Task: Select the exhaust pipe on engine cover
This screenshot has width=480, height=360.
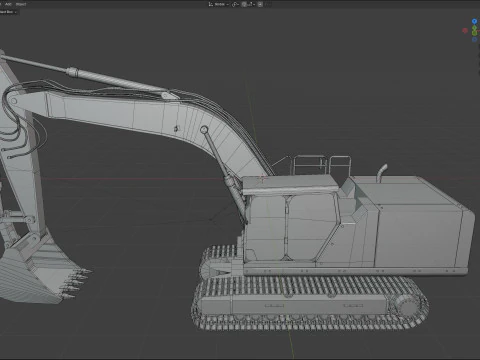Action: (x=382, y=173)
